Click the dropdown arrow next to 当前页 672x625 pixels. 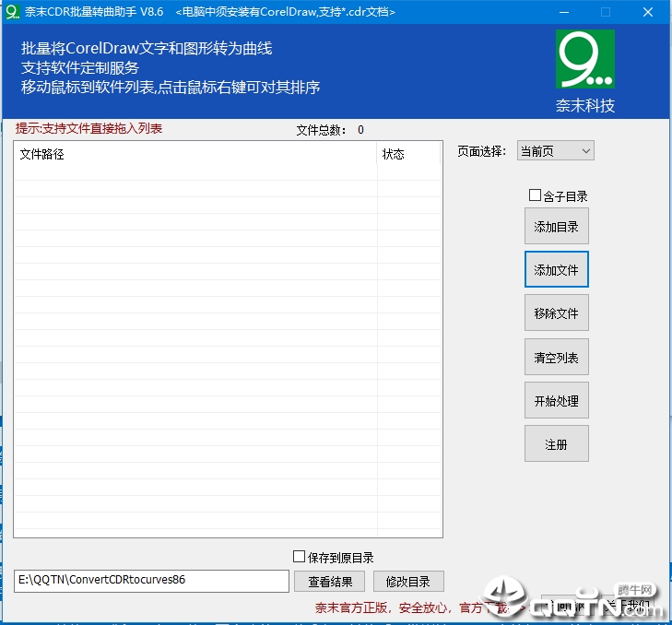point(586,151)
